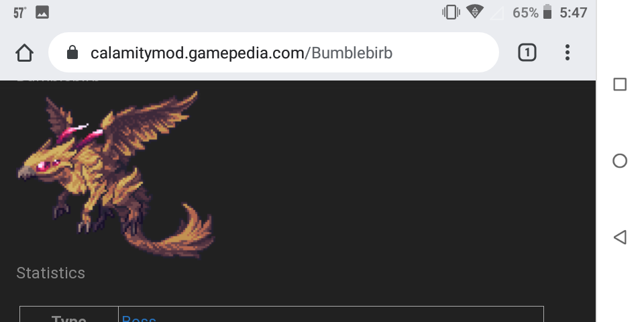Tap the Android back triangle button
Image resolution: width=644 pixels, height=322 pixels.
(620, 237)
